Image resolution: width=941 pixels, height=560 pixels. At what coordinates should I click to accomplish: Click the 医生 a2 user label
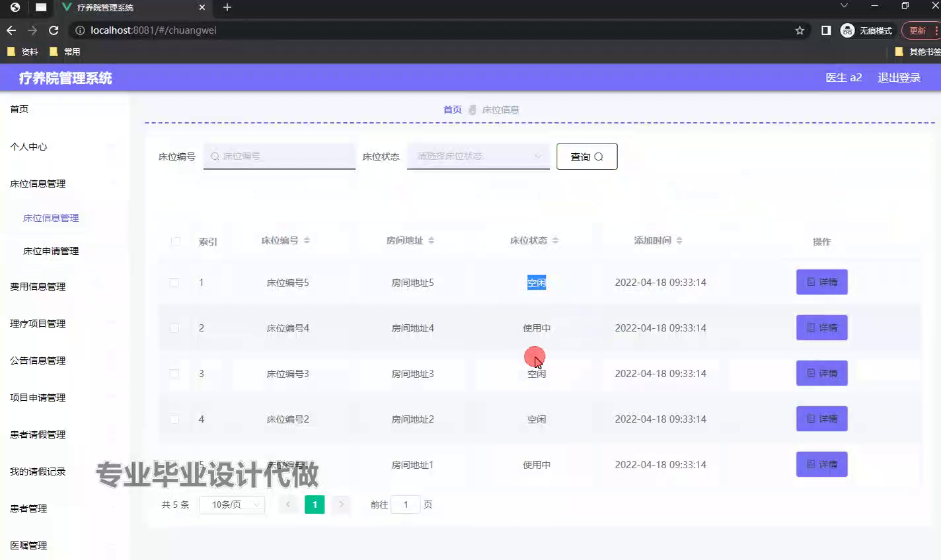coord(844,78)
